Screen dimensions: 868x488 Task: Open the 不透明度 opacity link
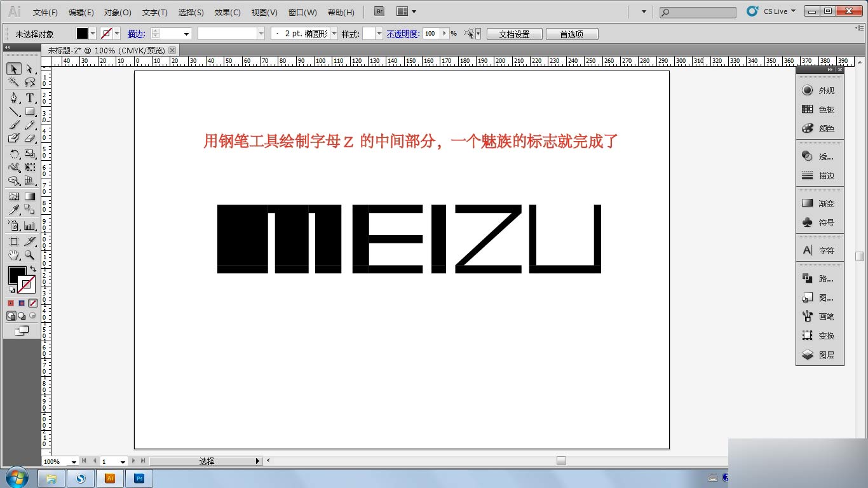click(x=403, y=34)
